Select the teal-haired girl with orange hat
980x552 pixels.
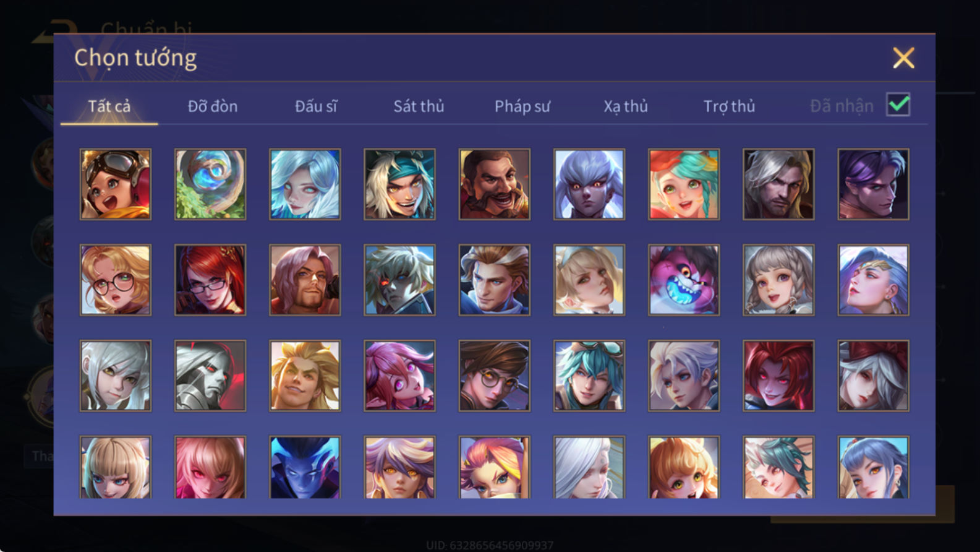click(x=684, y=184)
